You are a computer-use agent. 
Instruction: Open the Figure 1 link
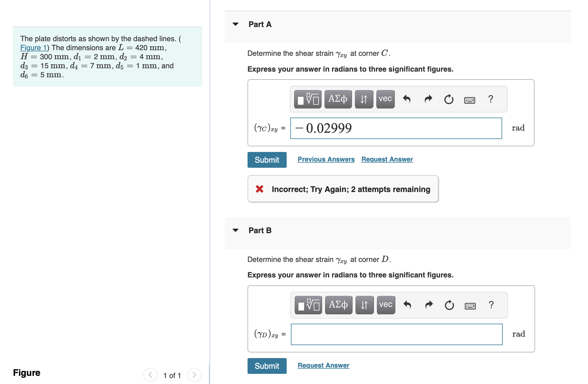point(33,48)
